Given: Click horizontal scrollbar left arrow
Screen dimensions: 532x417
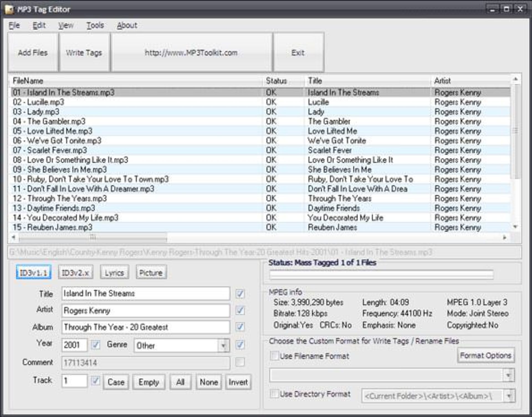Looking at the screenshot, I should click(13, 237).
